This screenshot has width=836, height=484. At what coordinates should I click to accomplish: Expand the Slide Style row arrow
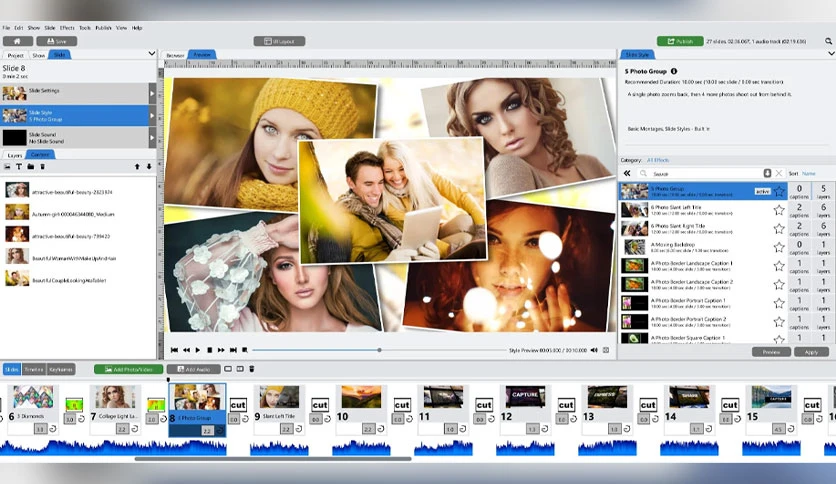(152, 116)
